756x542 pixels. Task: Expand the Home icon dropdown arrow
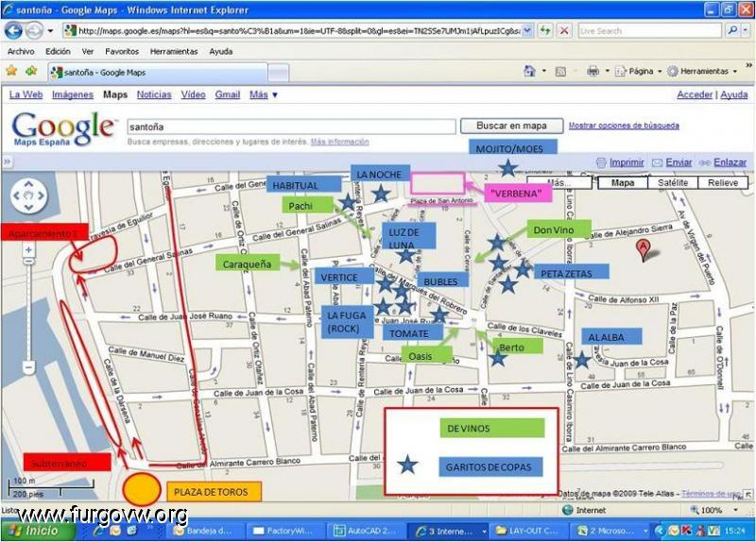544,72
